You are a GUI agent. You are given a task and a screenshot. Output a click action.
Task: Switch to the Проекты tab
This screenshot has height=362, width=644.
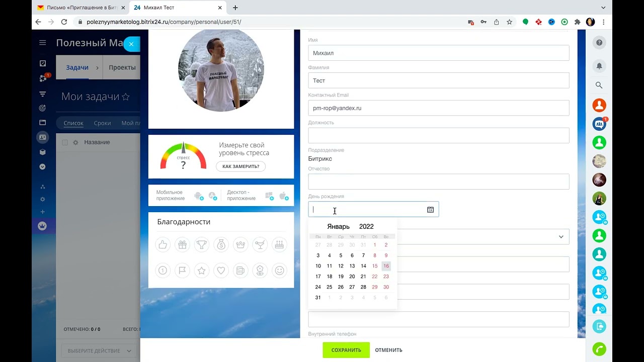point(122,67)
